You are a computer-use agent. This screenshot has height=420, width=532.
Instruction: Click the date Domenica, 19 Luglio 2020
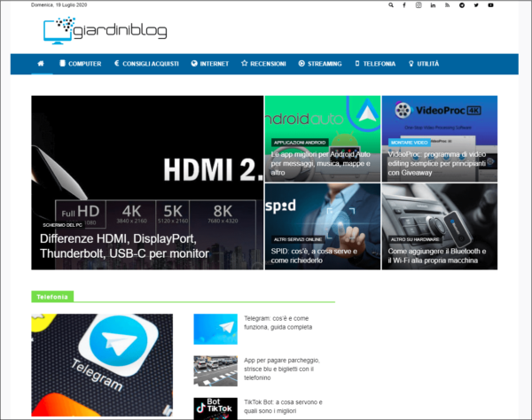pyautogui.click(x=59, y=4)
